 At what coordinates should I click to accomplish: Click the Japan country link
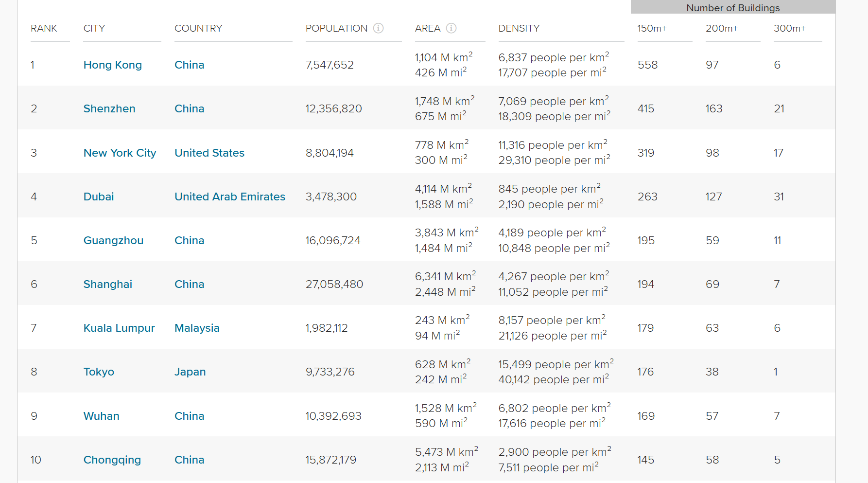(190, 372)
